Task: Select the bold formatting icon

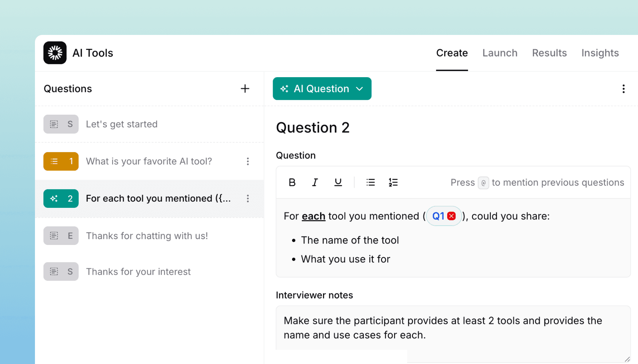Action: click(x=292, y=182)
